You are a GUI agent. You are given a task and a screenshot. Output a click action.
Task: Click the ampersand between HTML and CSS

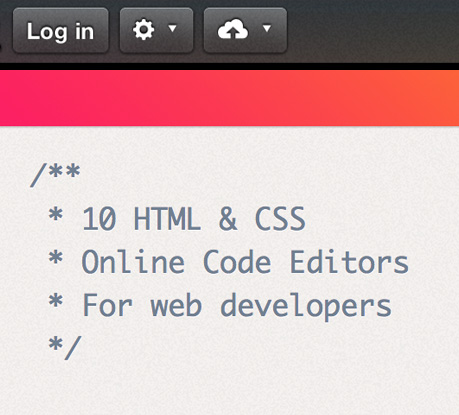pyautogui.click(x=228, y=219)
